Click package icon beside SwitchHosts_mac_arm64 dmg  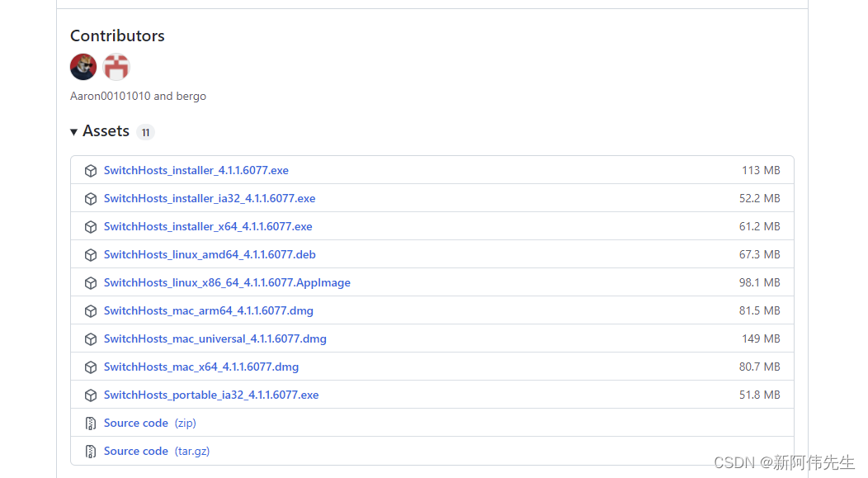pyautogui.click(x=91, y=311)
